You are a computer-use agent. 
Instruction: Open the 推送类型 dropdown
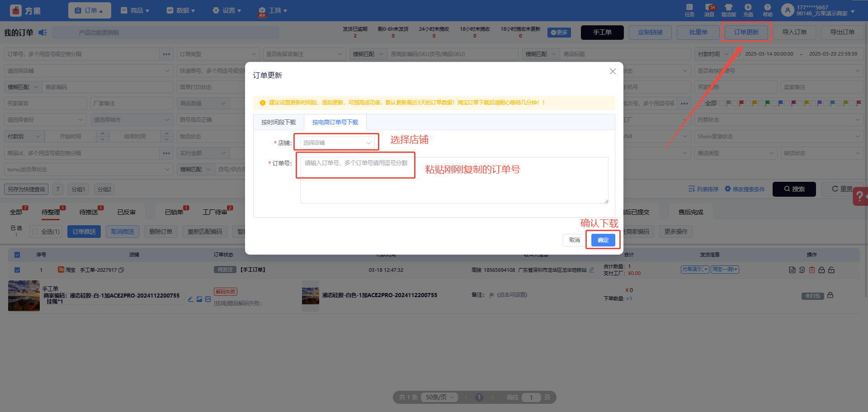pyautogui.click(x=736, y=153)
